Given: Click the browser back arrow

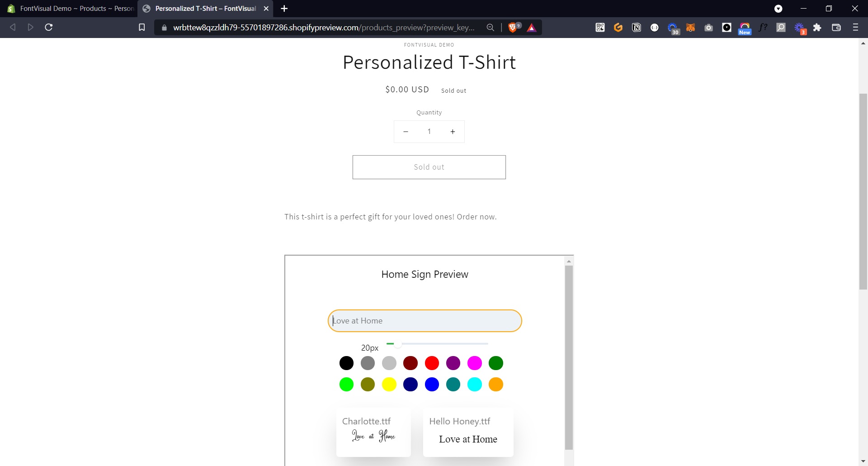Looking at the screenshot, I should coord(13,28).
